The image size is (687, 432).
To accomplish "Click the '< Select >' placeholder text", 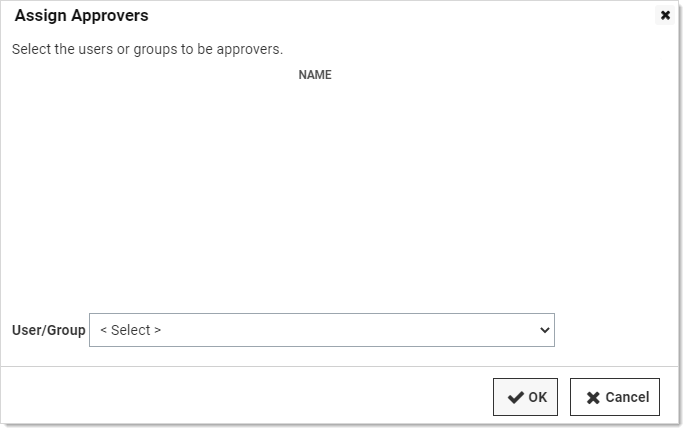I will (x=131, y=330).
